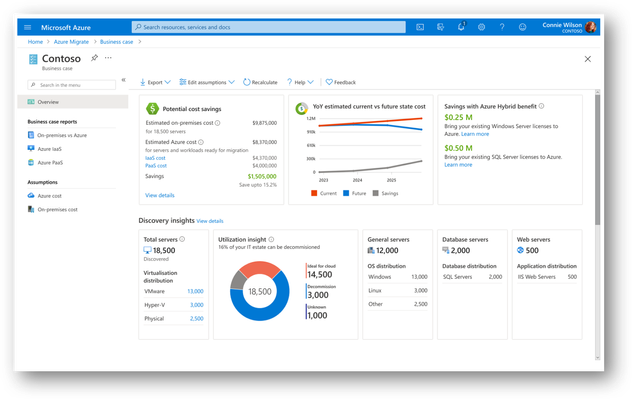Collapse the left menu with double chevron
This screenshot has width=633, height=400.
pos(124,80)
